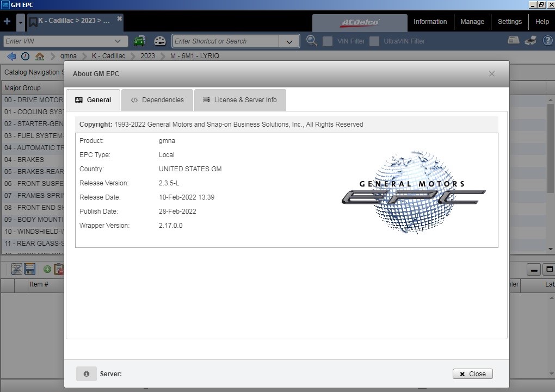Enable the UltraVIN Filter checkbox

(x=374, y=41)
